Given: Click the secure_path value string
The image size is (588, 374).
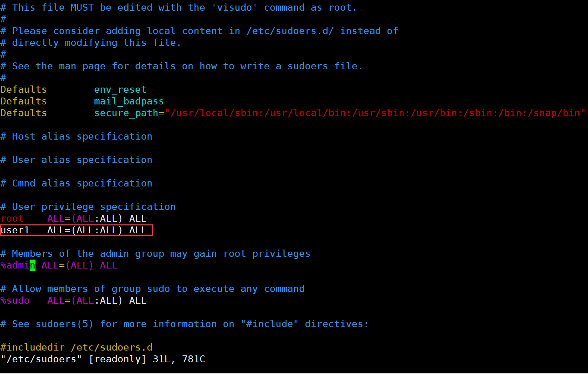Looking at the screenshot, I should pos(375,113).
